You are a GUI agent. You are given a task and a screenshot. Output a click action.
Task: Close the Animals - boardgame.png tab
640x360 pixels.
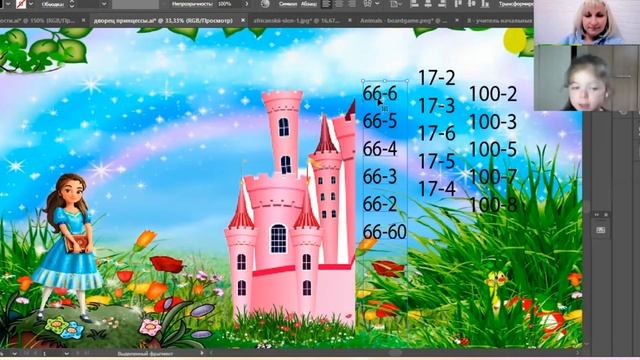[x=457, y=20]
